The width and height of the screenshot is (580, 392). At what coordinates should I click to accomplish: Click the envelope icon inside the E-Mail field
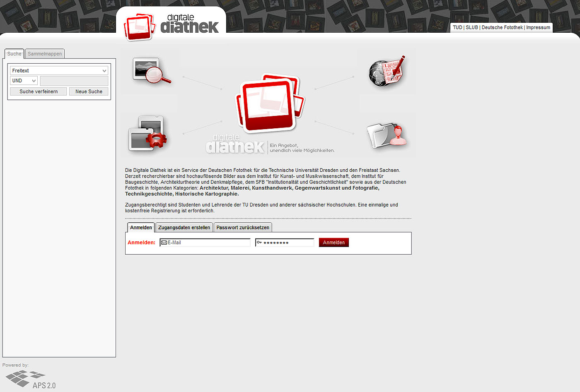point(163,242)
